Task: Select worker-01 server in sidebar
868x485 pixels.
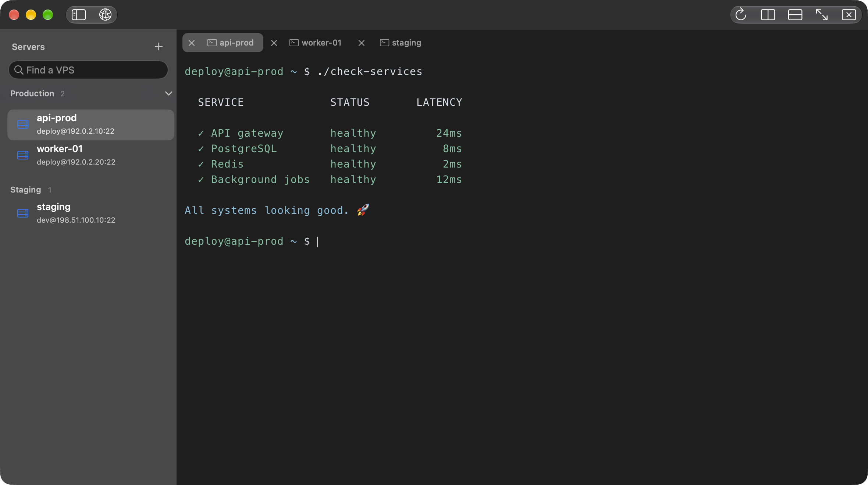Action: [x=91, y=155]
